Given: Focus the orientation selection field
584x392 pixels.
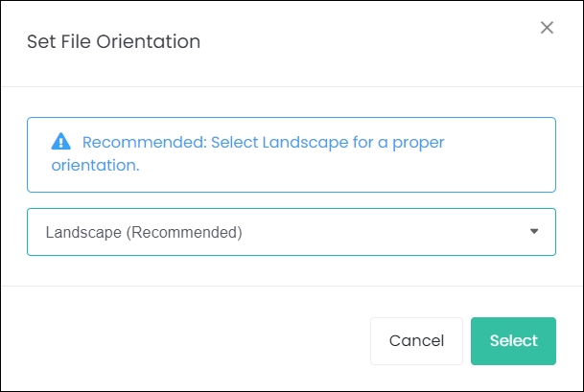Looking at the screenshot, I should pos(292,232).
